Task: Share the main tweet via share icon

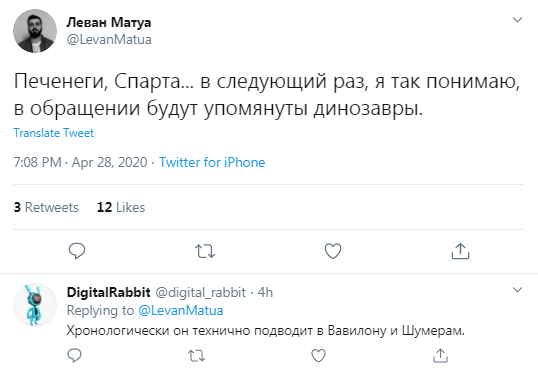Action: click(460, 251)
